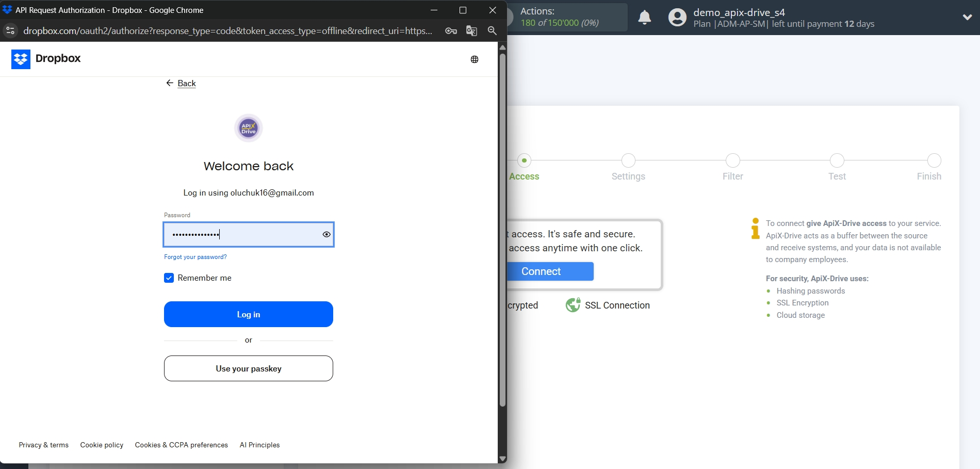980x469 pixels.
Task: Click the Dropbox logo icon
Action: pos(21,59)
